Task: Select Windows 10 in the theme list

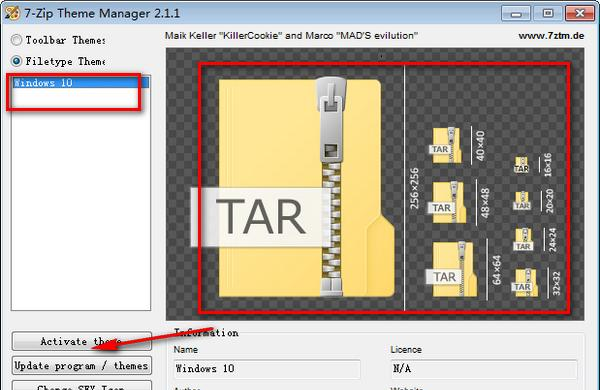Action: (x=81, y=83)
